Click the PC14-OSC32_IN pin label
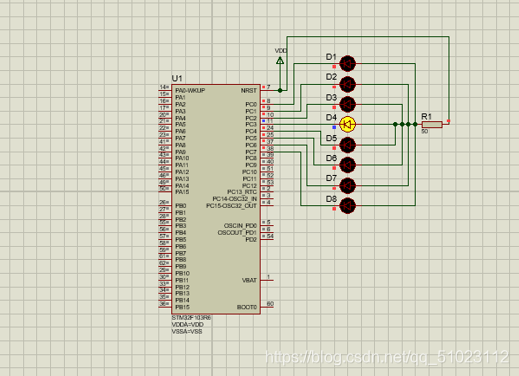The image size is (519, 376). [x=235, y=199]
